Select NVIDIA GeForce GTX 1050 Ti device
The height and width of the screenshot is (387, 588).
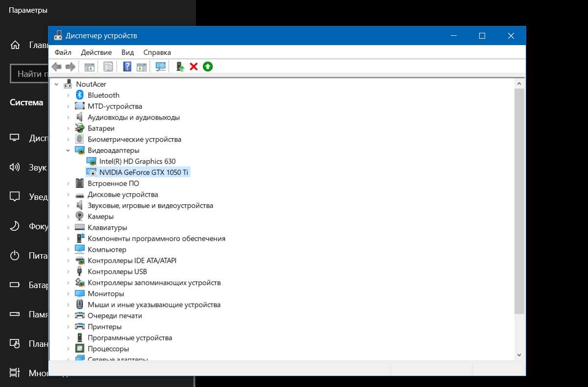click(144, 172)
